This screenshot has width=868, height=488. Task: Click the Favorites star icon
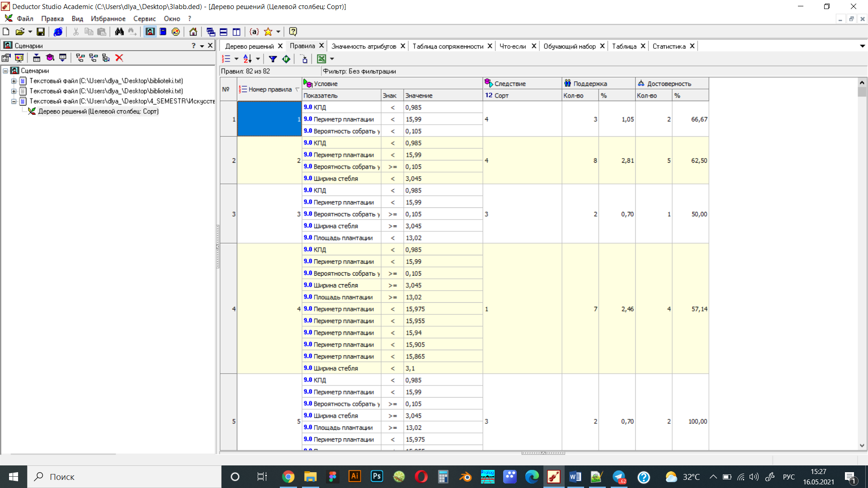point(268,32)
